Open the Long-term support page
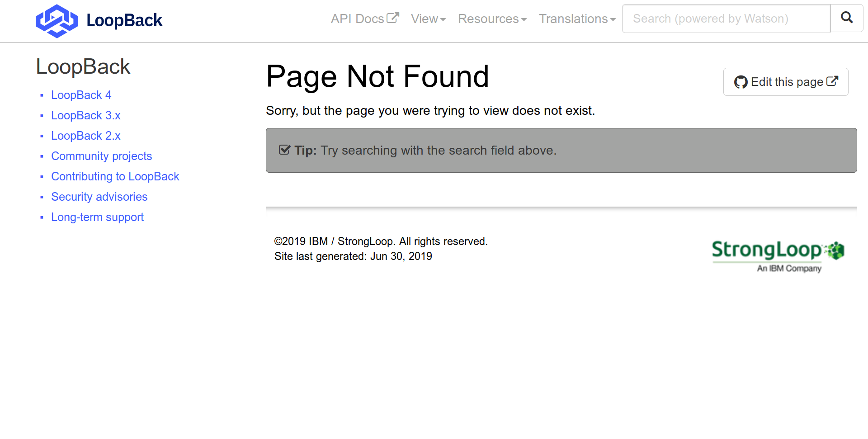The width and height of the screenshot is (868, 439). 97,217
